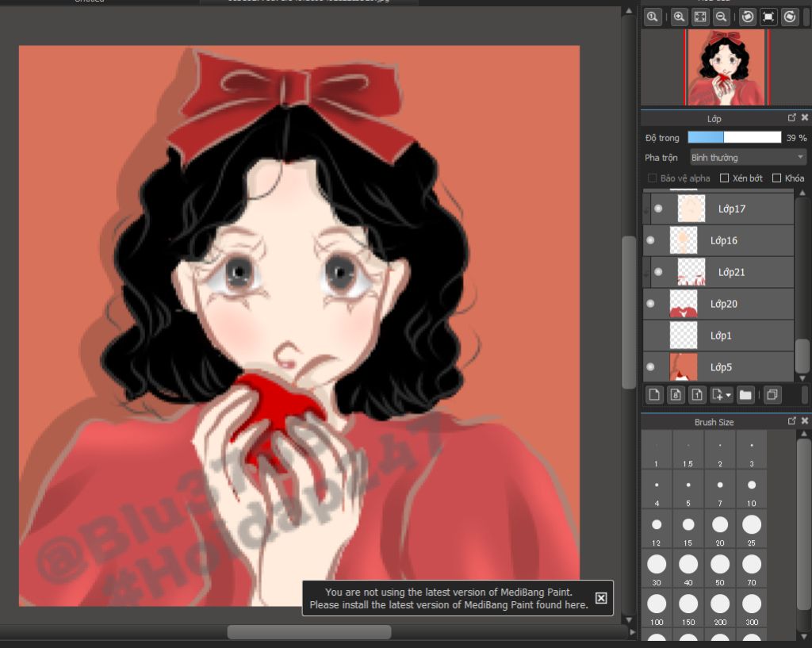Click the 39 % opacity value
The image size is (812, 648).
pyautogui.click(x=796, y=138)
